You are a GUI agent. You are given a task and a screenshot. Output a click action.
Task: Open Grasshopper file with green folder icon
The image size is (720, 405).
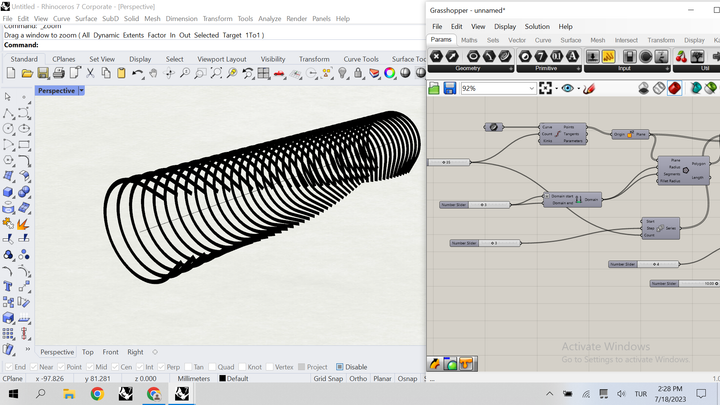point(434,88)
